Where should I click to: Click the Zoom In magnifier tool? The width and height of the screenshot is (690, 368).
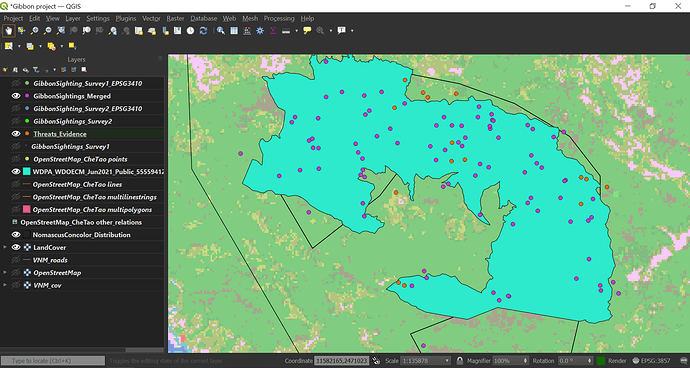tap(34, 31)
